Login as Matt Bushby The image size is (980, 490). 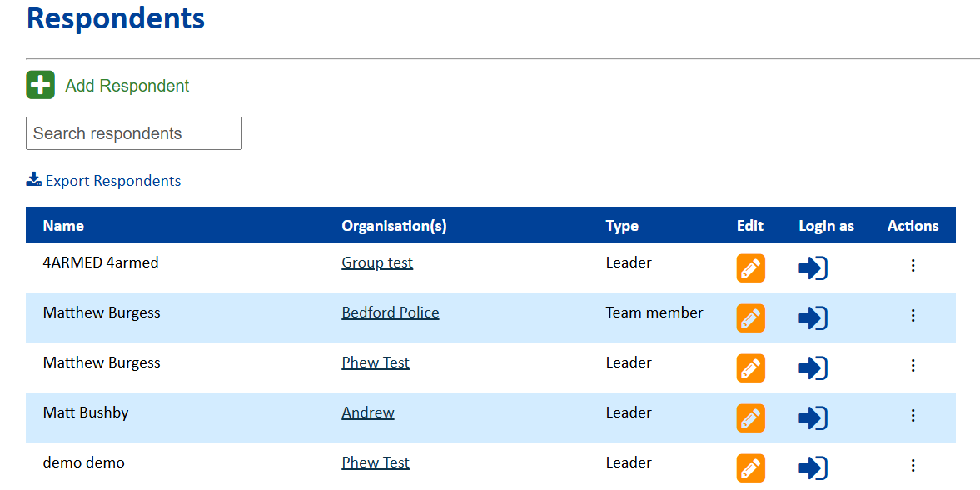pyautogui.click(x=813, y=418)
